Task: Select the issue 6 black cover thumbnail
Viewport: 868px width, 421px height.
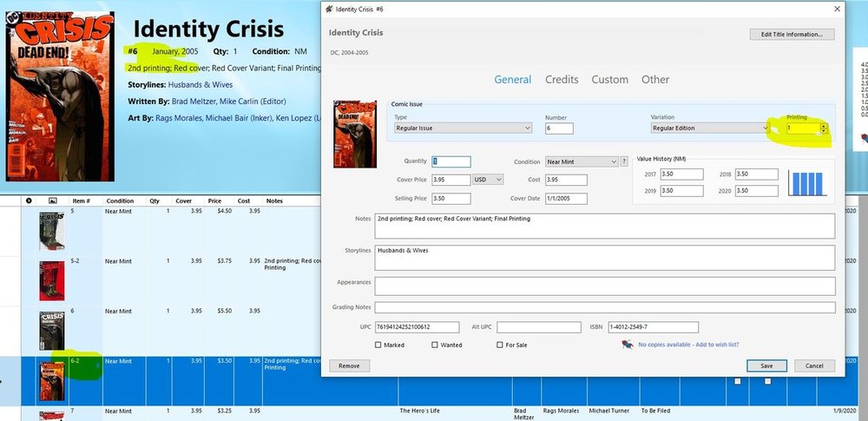Action: [x=52, y=331]
